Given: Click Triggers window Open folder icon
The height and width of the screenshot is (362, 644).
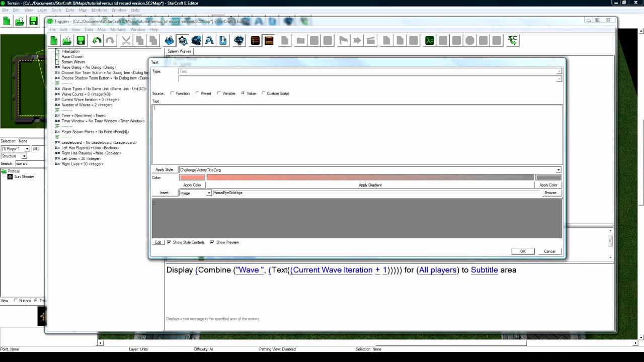Looking at the screenshot, I should point(67,41).
